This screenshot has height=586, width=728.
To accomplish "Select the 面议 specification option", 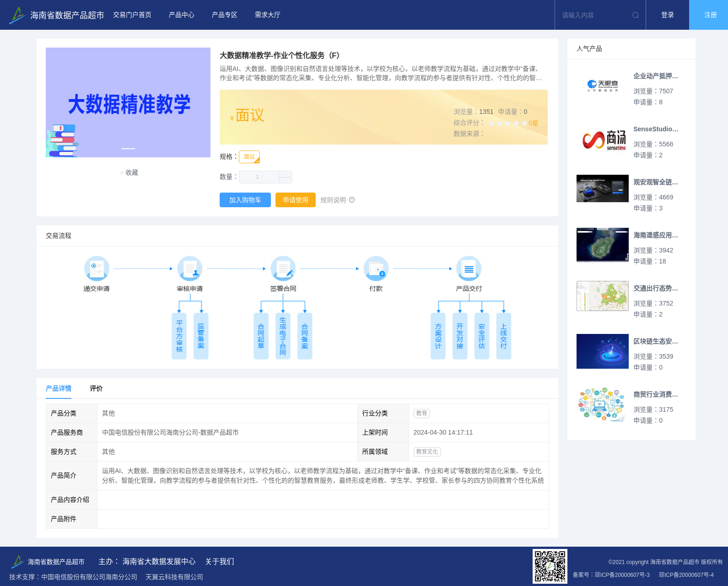I will 249,157.
